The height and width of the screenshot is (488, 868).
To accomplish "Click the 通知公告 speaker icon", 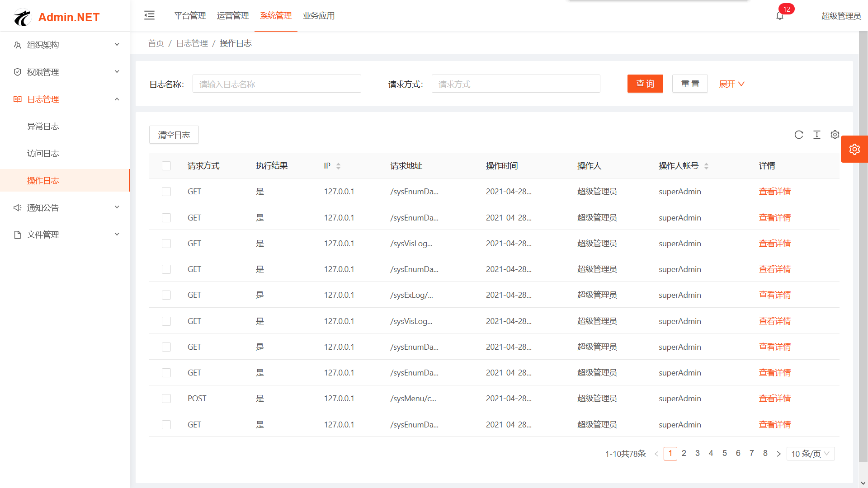I will coord(18,207).
